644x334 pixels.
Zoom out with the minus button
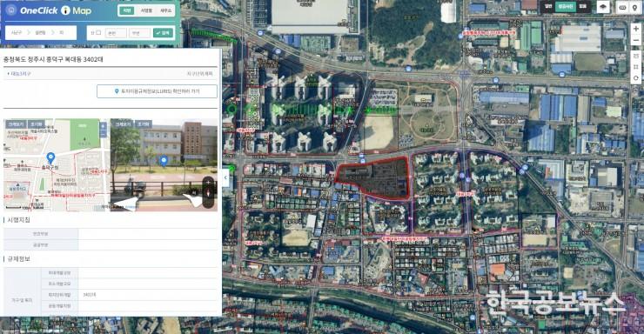[636, 40]
